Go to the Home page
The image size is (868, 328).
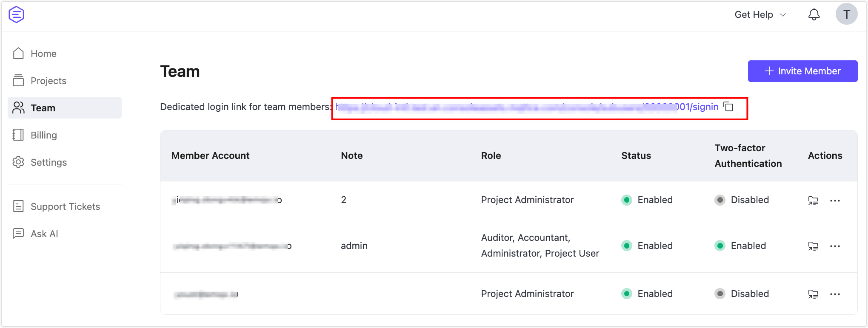tap(43, 54)
